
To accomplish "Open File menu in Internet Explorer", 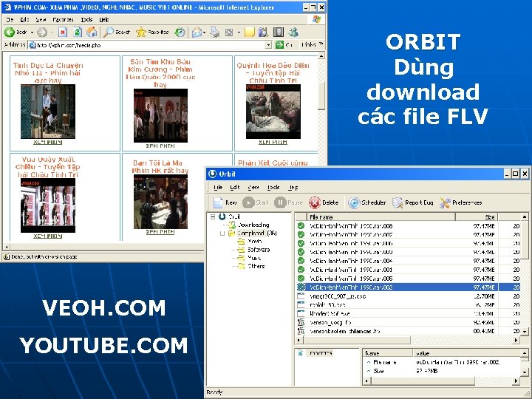I will tap(10, 20).
